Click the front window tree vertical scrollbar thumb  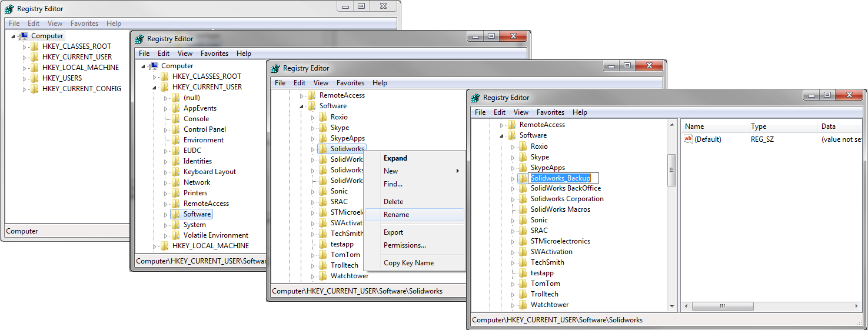(671, 171)
